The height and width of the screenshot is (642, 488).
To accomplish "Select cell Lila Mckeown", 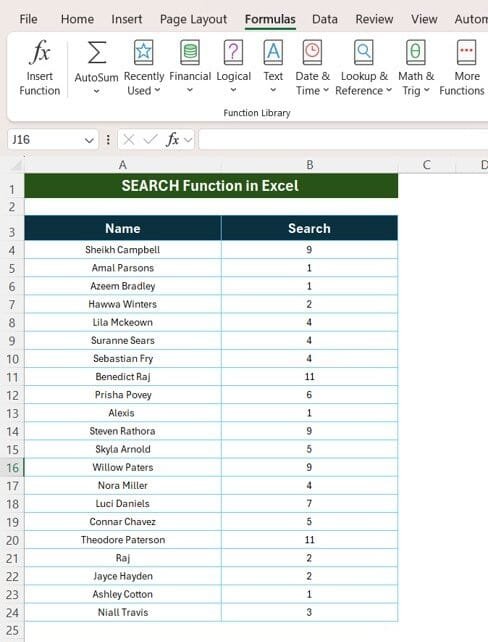I will [x=123, y=322].
